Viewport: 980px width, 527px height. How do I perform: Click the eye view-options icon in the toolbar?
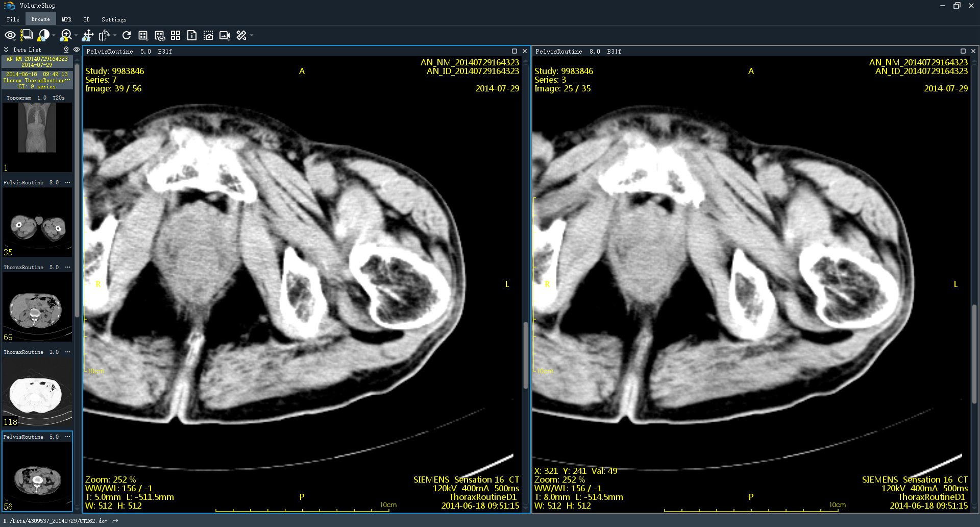tap(10, 35)
